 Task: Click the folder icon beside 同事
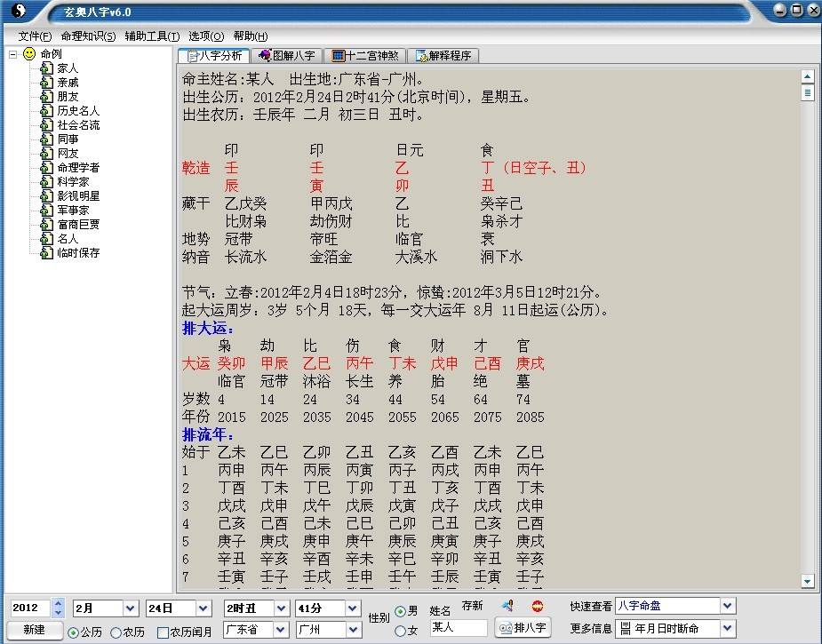pos(47,139)
